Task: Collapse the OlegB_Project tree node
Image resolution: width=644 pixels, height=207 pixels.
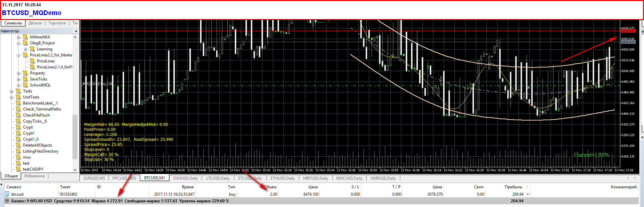Action: (x=19, y=43)
